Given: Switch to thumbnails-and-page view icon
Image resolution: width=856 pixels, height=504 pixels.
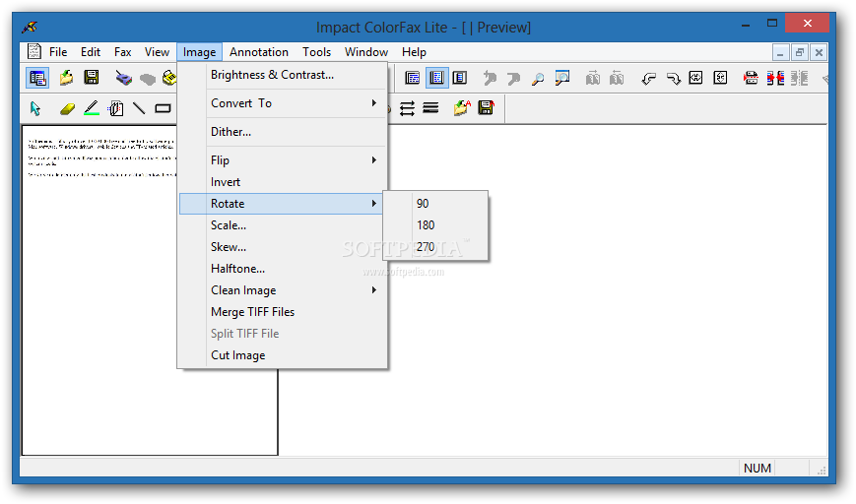Looking at the screenshot, I should [460, 78].
